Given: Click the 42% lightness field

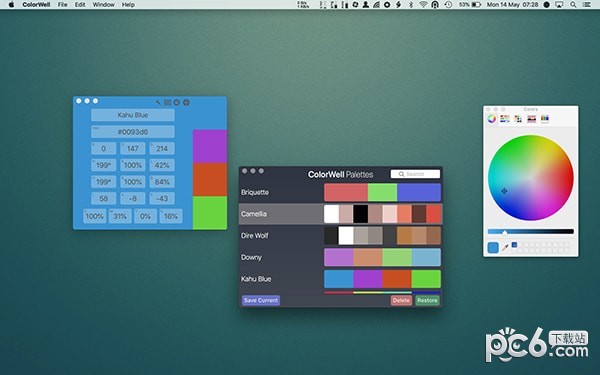Looking at the screenshot, I should point(162,165).
